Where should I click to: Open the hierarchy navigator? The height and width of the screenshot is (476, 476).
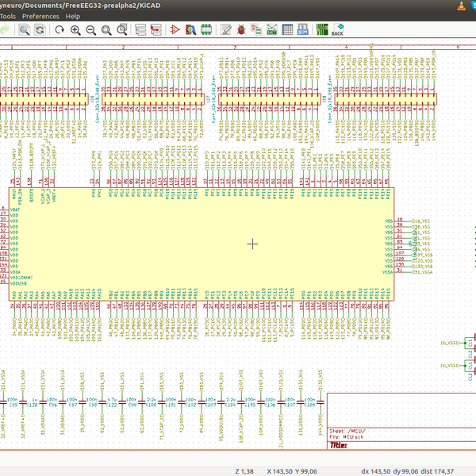pyautogui.click(x=142, y=31)
